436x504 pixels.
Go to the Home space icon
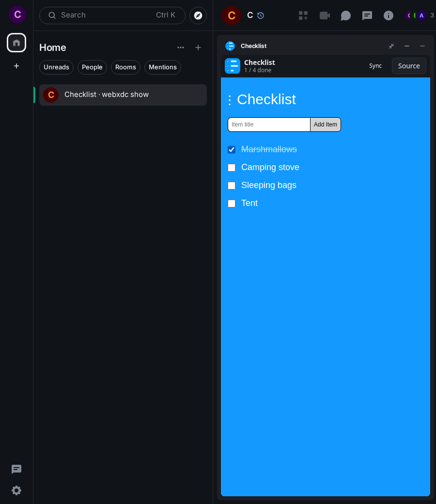pyautogui.click(x=16, y=43)
